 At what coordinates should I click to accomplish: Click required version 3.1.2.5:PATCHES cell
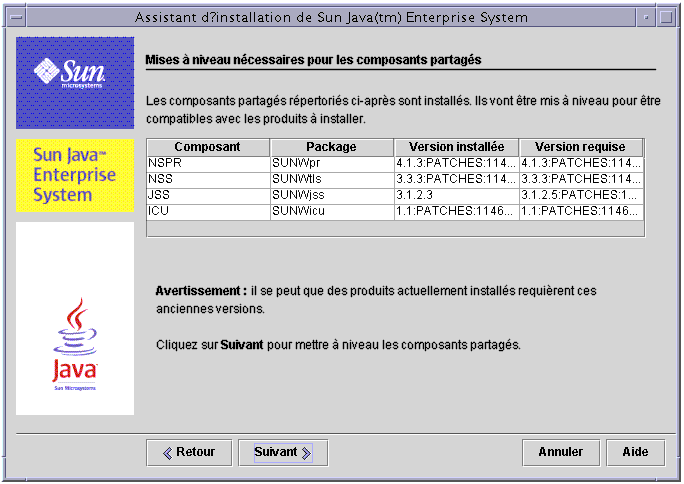[x=581, y=196]
